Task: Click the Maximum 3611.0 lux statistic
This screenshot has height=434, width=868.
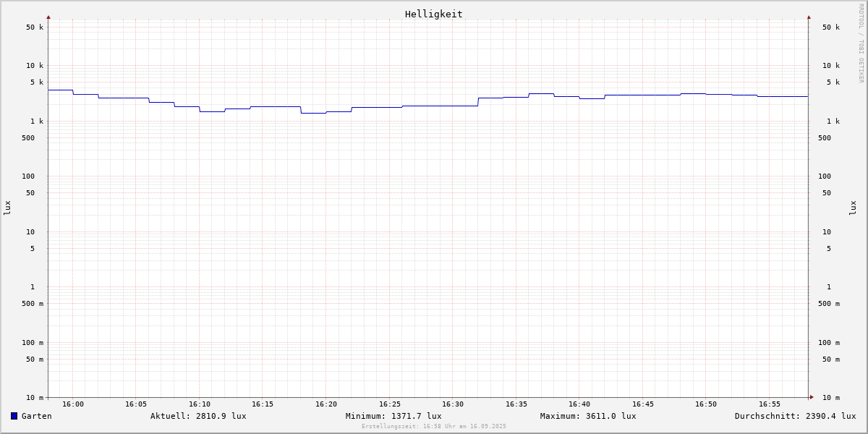Action: [588, 416]
